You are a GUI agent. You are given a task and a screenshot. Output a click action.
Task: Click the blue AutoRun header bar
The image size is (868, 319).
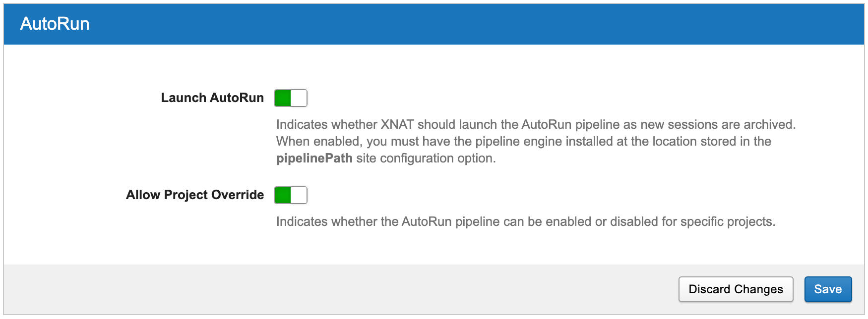coord(446,24)
